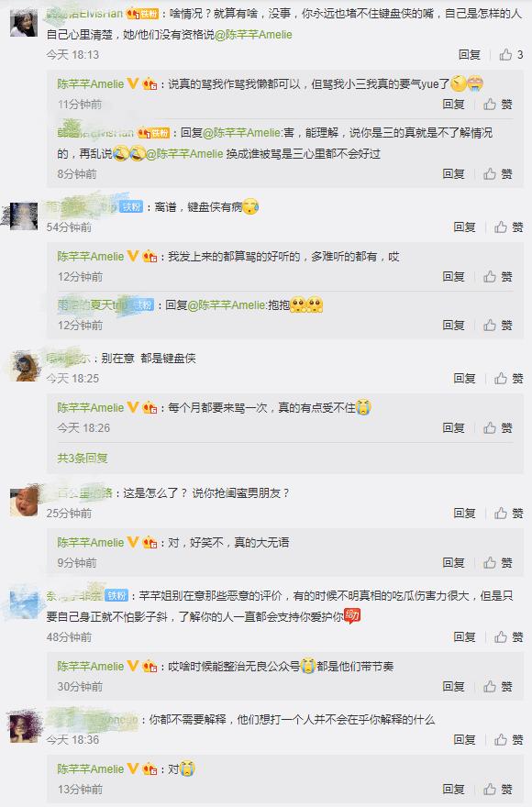
Task: Click the V verified badge in the first reply
Action: (133, 83)
